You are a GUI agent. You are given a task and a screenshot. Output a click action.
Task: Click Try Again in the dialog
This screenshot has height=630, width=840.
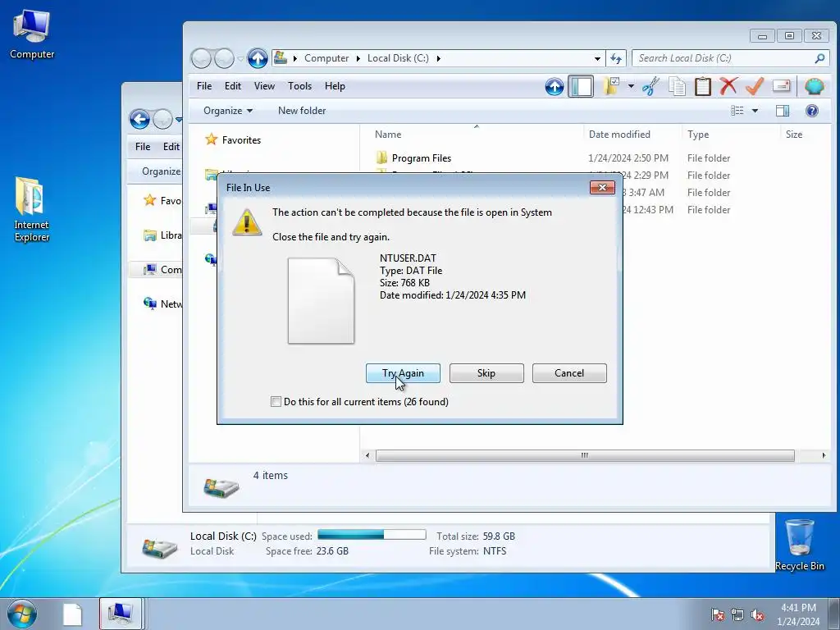click(x=403, y=373)
